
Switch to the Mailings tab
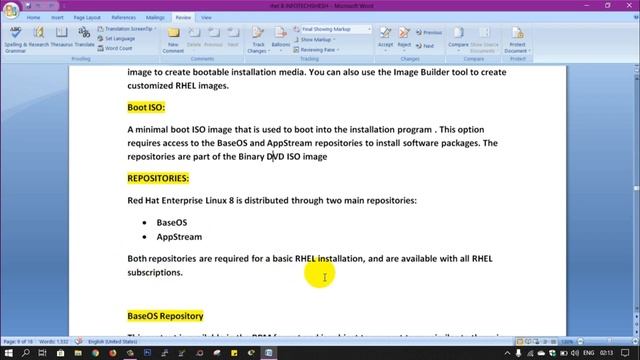click(155, 18)
